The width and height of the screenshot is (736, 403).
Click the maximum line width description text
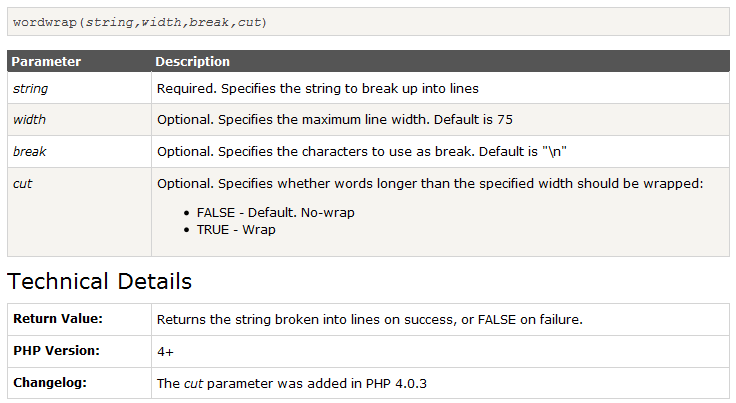coord(334,120)
